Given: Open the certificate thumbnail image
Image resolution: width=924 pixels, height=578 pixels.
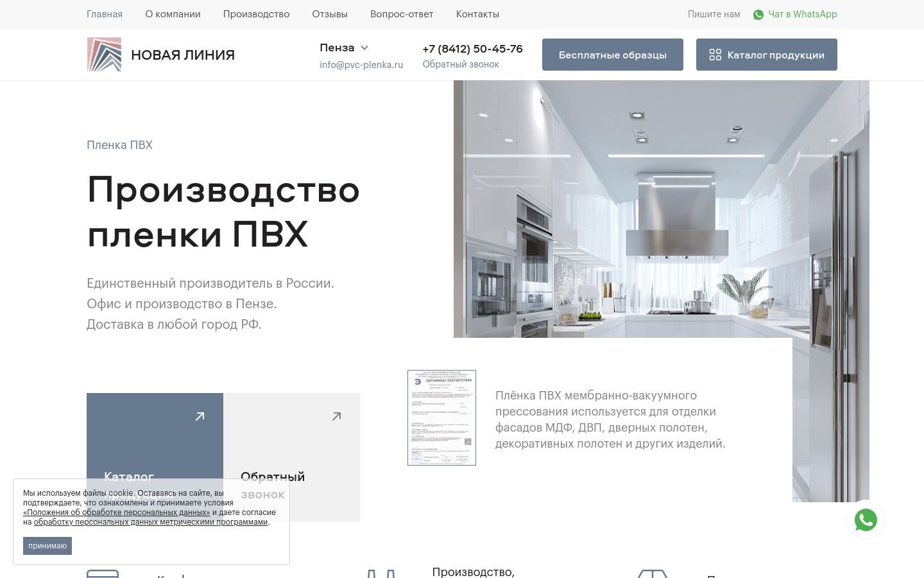Looking at the screenshot, I should point(441,417).
